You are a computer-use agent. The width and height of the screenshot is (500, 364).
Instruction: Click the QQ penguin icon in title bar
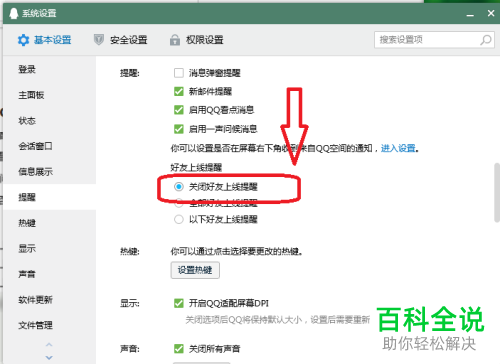pos(14,13)
